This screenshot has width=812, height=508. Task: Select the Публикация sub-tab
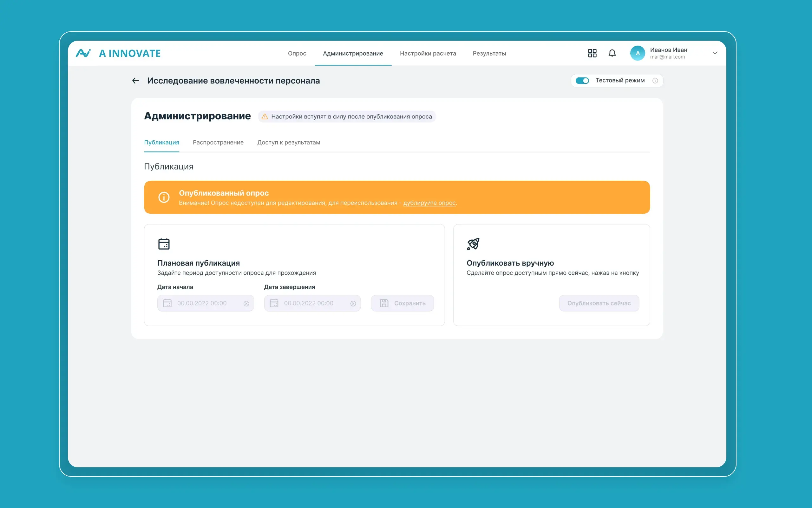tap(161, 143)
